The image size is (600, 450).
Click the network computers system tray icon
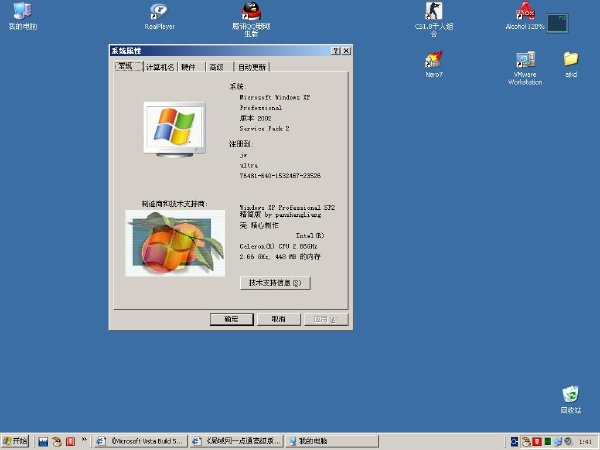click(x=558, y=442)
